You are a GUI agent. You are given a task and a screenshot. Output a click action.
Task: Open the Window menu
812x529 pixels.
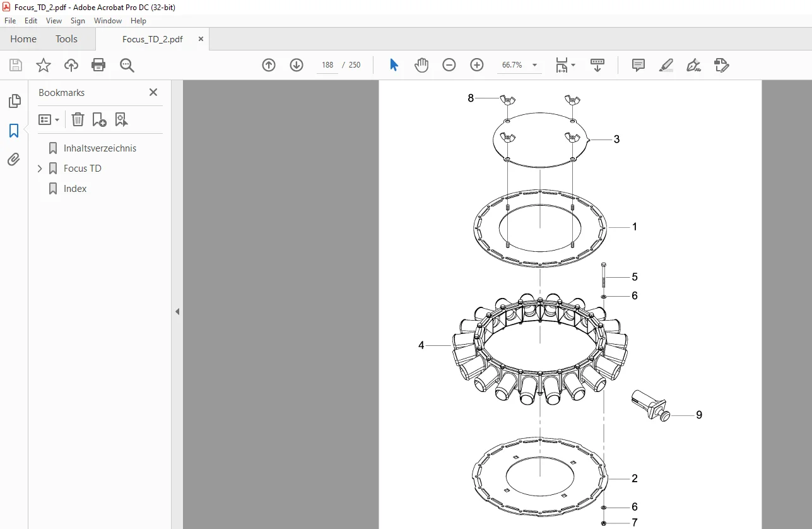click(x=108, y=21)
